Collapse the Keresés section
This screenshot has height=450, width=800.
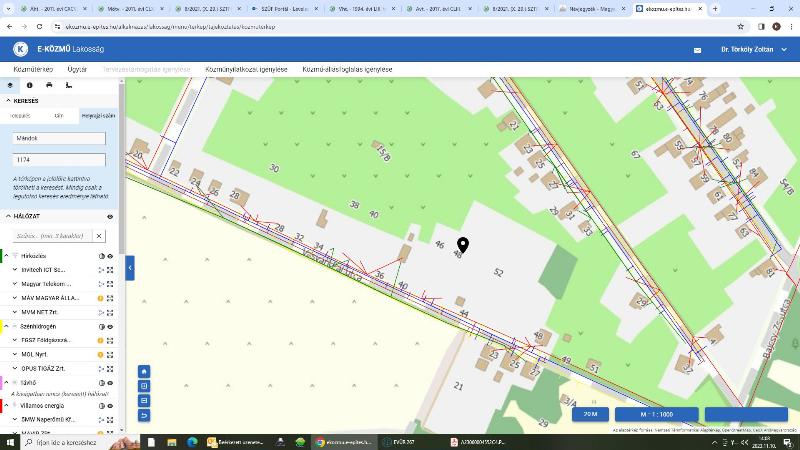[8, 101]
